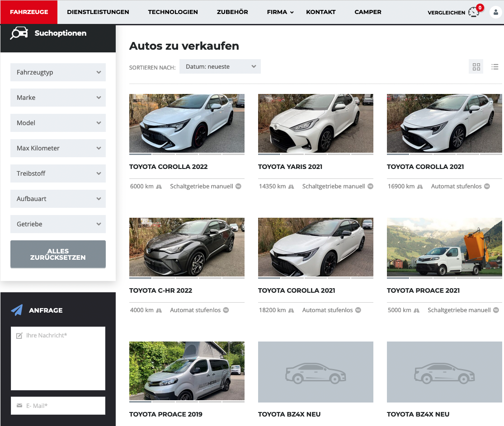Open Toyota Proace 2019 camper van photo
This screenshot has width=504, height=426.
(x=187, y=371)
